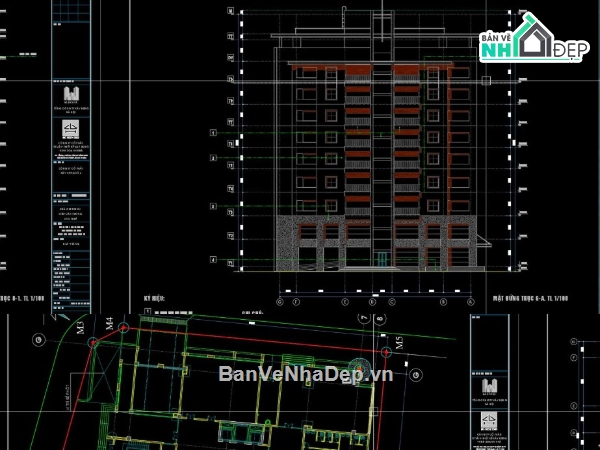
Task: Select axis bubble 7 on site plan
Action: [364, 318]
